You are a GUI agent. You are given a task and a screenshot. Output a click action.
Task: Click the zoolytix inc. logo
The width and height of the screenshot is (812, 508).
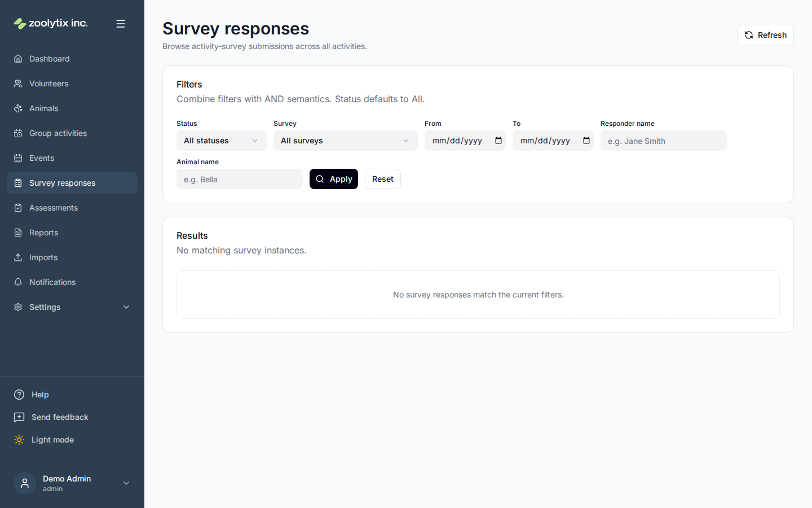[51, 23]
